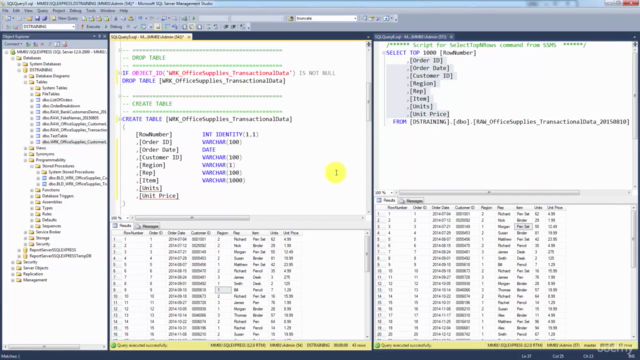This screenshot has width=640, height=360.
Task: Click the Parse checkmark icon
Action: coord(136,27)
